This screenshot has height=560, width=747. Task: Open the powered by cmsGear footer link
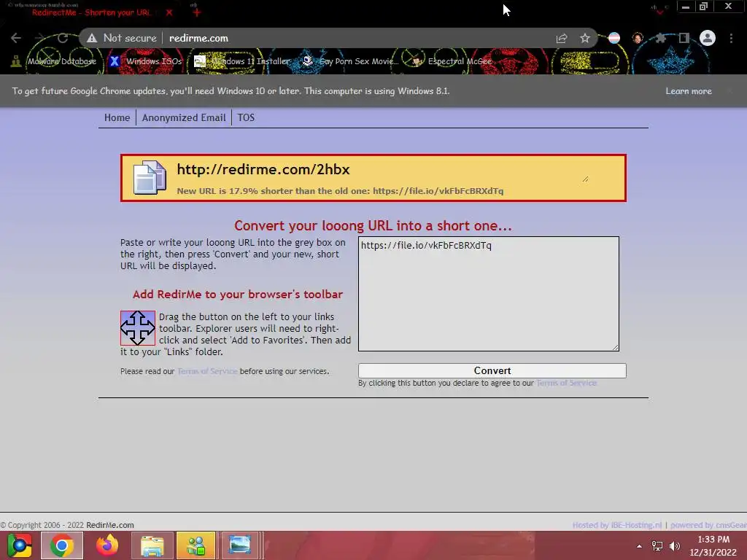(x=708, y=525)
